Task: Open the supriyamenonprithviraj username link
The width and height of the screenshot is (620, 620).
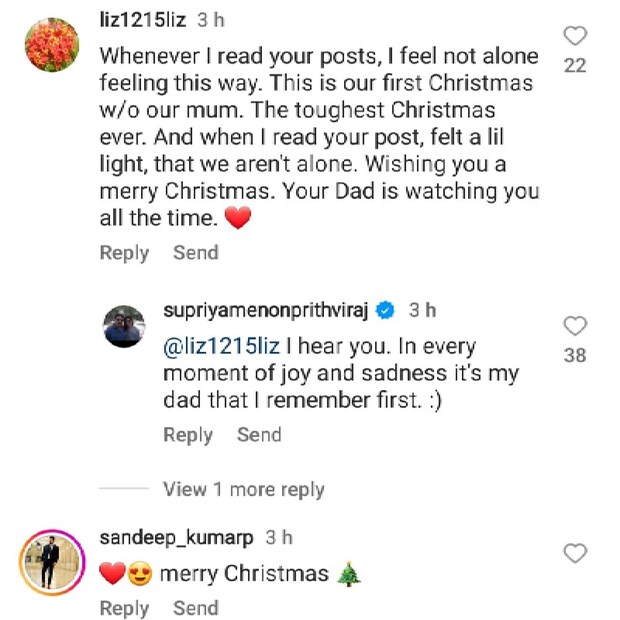Action: (267, 311)
